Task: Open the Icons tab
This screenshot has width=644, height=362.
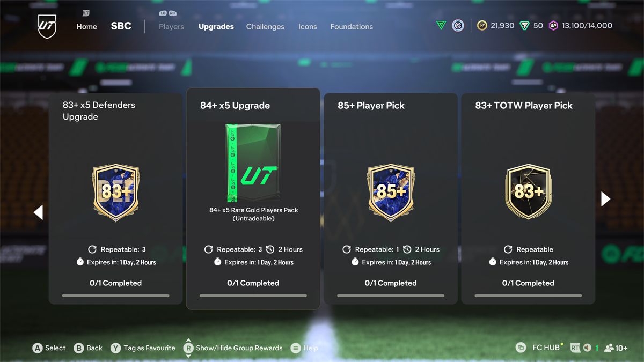Action: click(308, 26)
